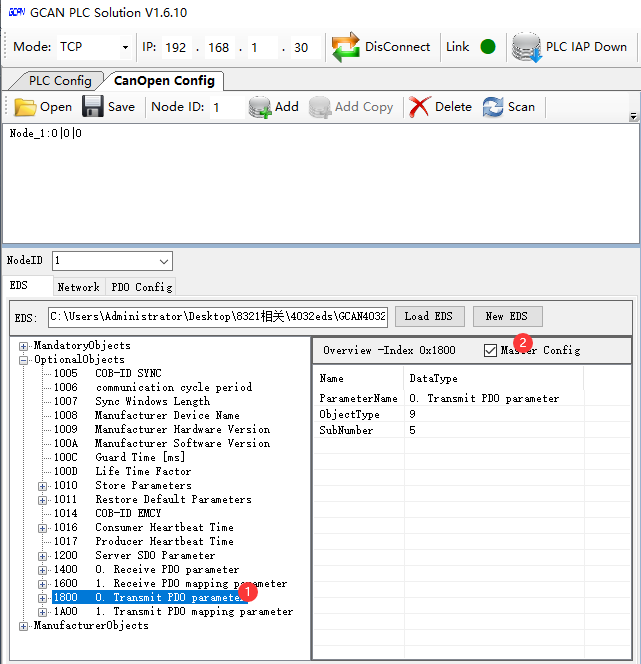Expand the ManufacturerObjects tree node

pyautogui.click(x=24, y=626)
